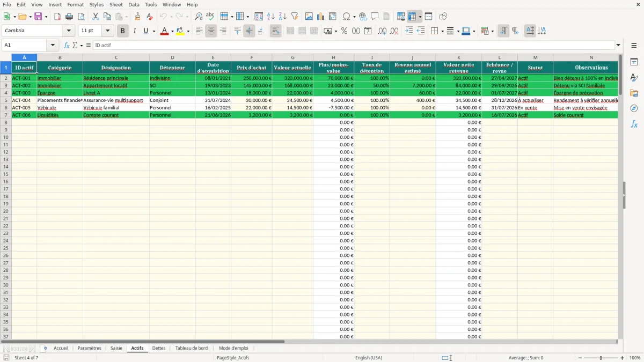Click the font color red swatch
The width and height of the screenshot is (644, 362).
click(164, 31)
